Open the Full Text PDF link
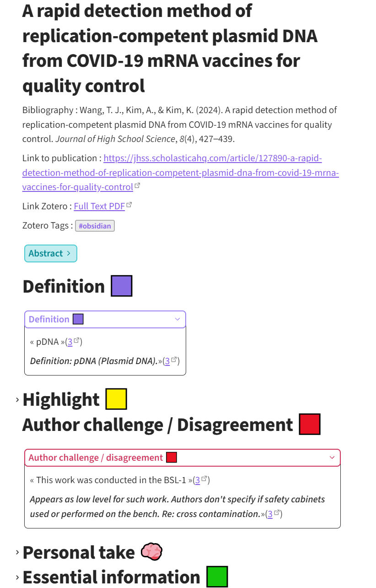The image size is (376, 588). (x=99, y=206)
